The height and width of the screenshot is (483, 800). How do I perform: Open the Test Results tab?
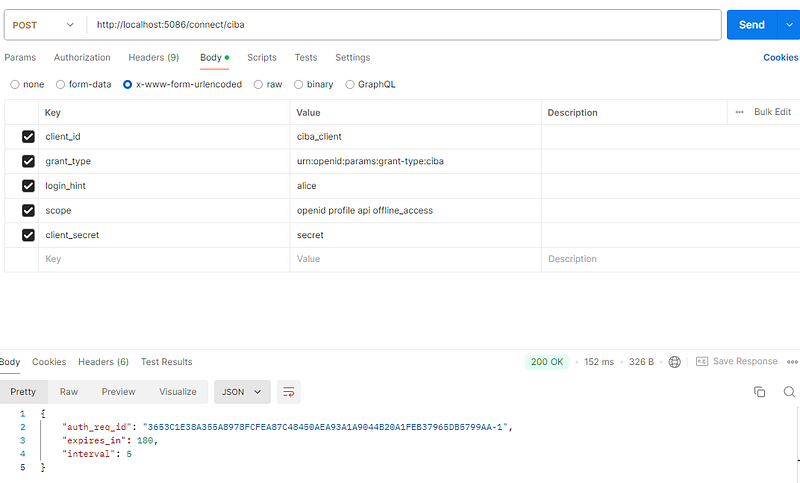tap(166, 362)
